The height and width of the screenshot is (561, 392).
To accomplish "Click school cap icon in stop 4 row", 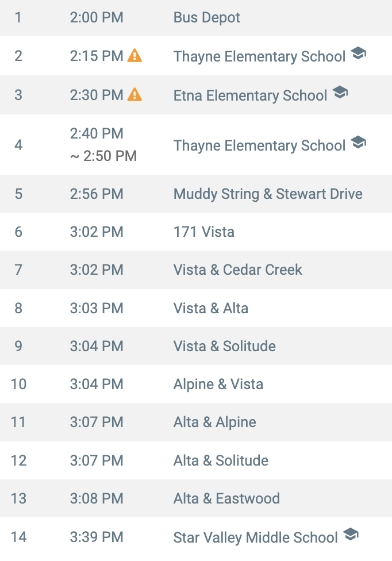I will coord(358,143).
